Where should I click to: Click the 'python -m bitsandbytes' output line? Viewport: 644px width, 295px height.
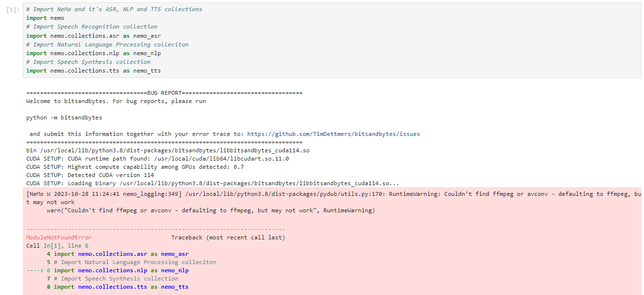[64, 118]
